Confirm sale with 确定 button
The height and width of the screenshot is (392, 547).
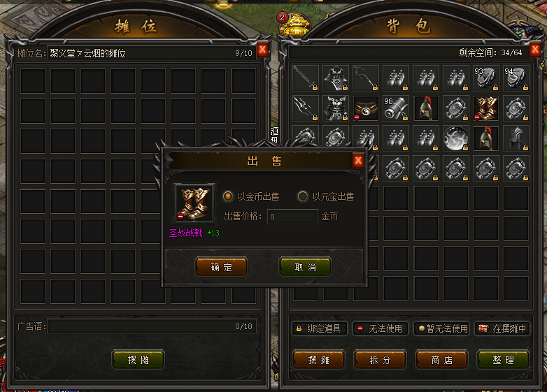click(x=222, y=267)
